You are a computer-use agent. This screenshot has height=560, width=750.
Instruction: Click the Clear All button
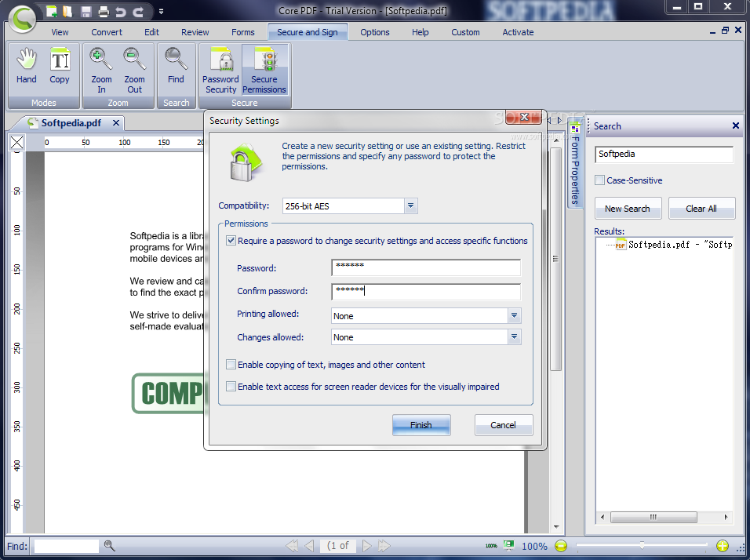[701, 209]
